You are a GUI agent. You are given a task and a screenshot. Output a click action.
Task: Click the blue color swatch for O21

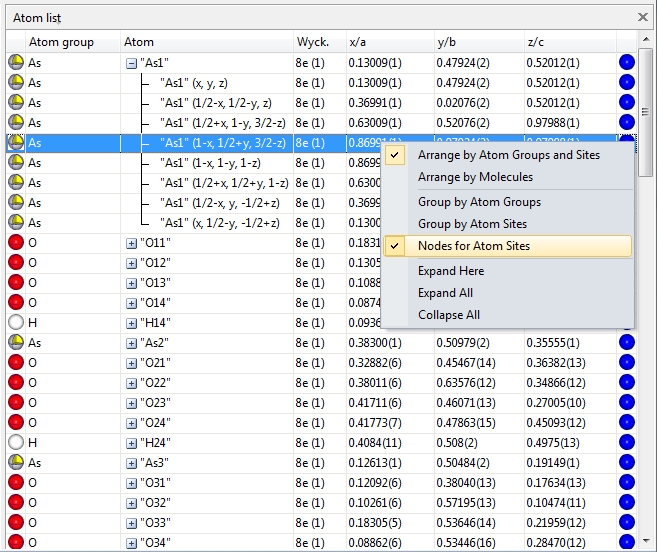click(x=626, y=363)
